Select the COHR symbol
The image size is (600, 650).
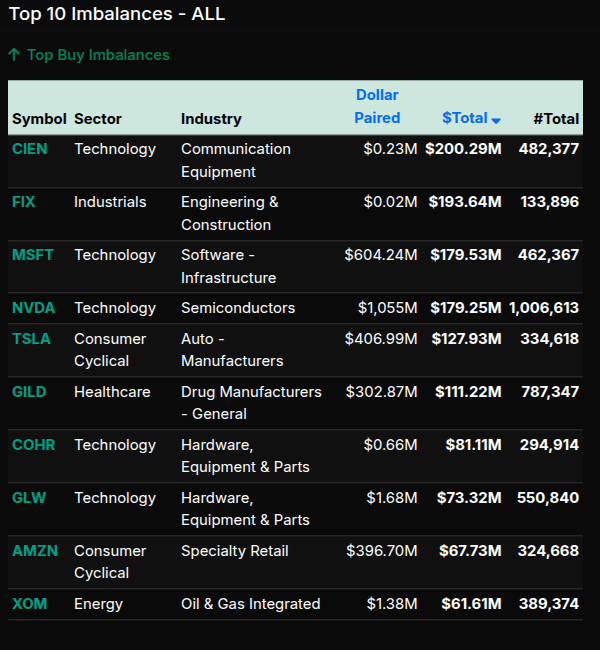pos(33,445)
